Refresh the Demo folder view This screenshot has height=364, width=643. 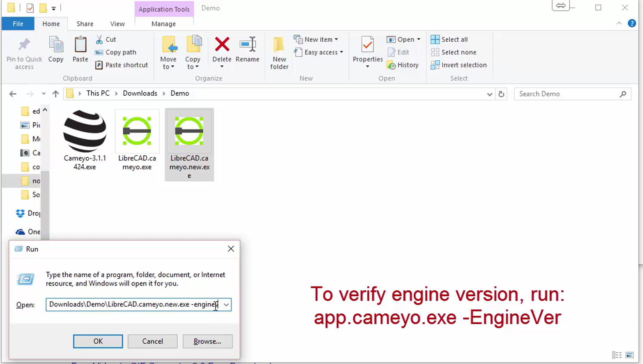[501, 94]
